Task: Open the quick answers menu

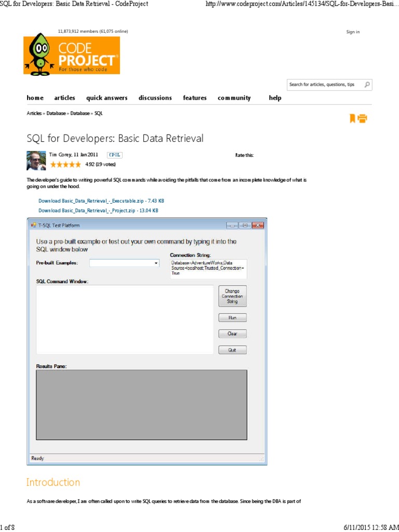Action: [107, 98]
